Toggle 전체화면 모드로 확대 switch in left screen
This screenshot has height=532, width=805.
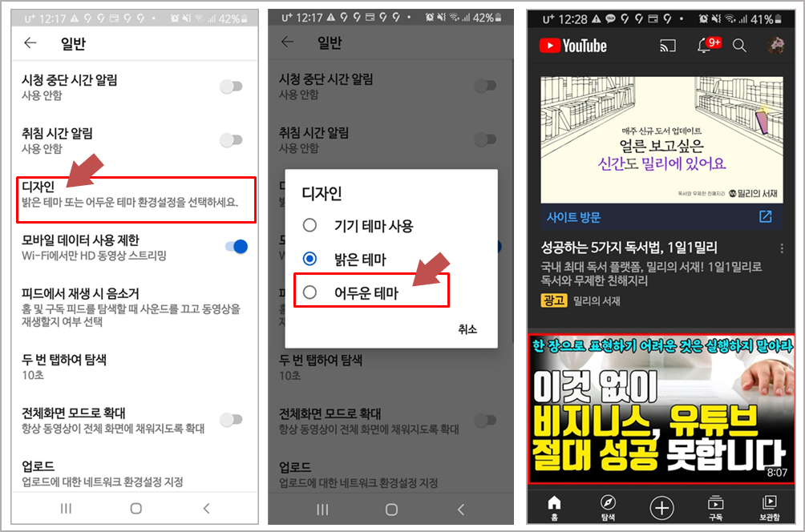click(x=232, y=420)
